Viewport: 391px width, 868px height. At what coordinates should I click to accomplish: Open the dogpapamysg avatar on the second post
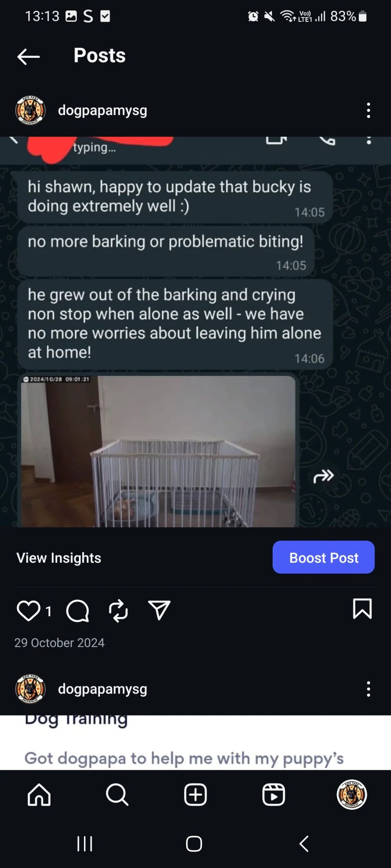[30, 689]
